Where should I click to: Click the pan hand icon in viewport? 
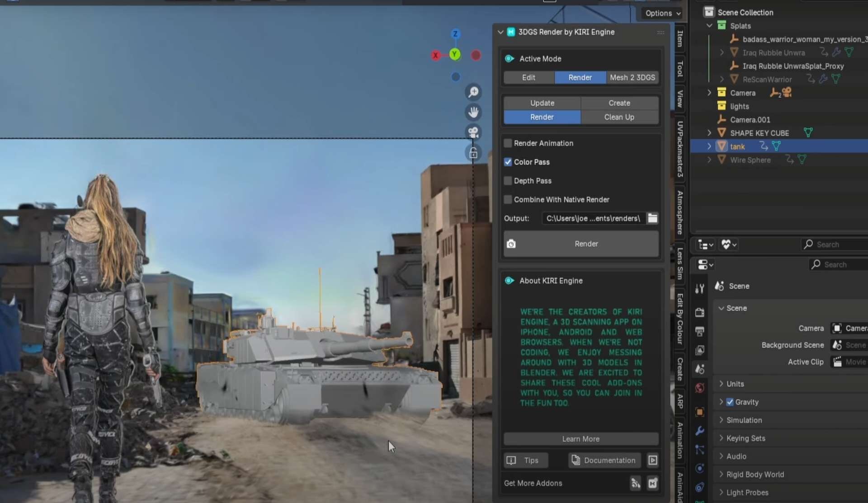click(473, 112)
